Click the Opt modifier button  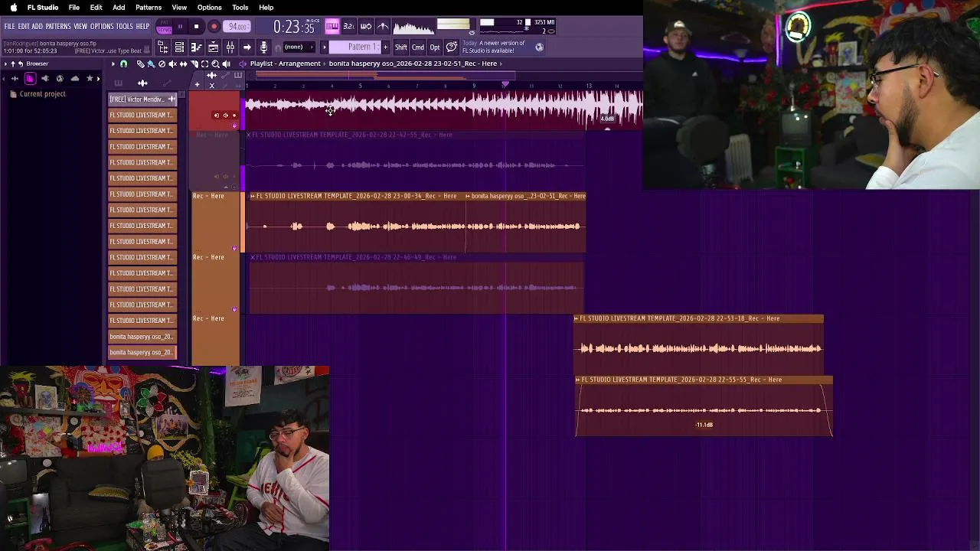click(435, 47)
